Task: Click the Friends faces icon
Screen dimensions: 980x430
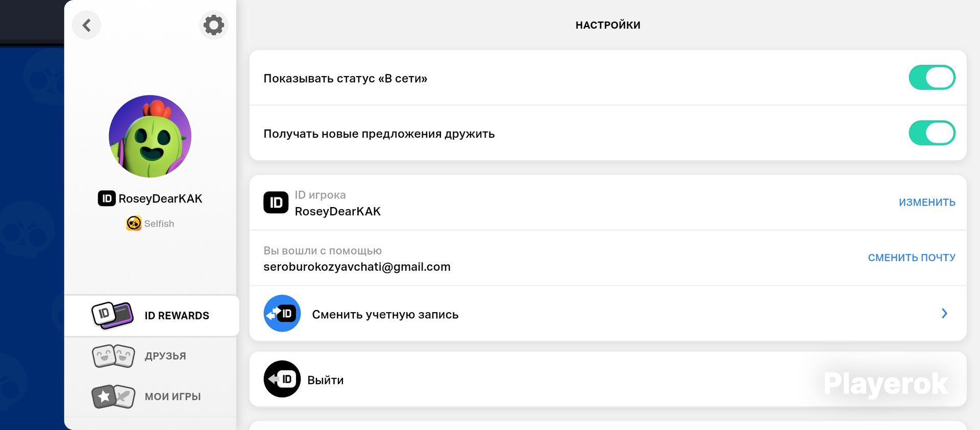Action: pyautogui.click(x=113, y=356)
